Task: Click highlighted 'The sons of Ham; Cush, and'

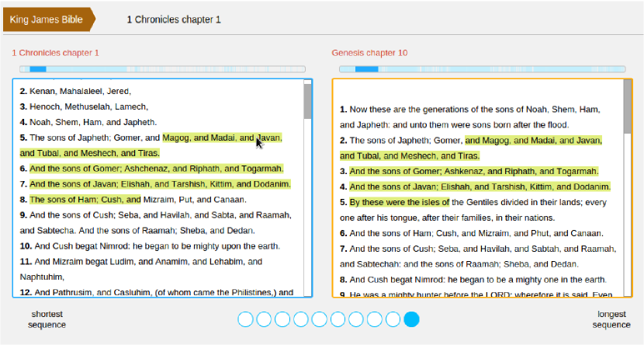Action: [85, 200]
